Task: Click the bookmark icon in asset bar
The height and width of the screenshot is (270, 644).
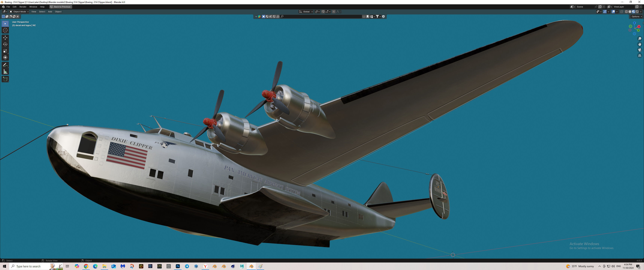Action: point(367,16)
